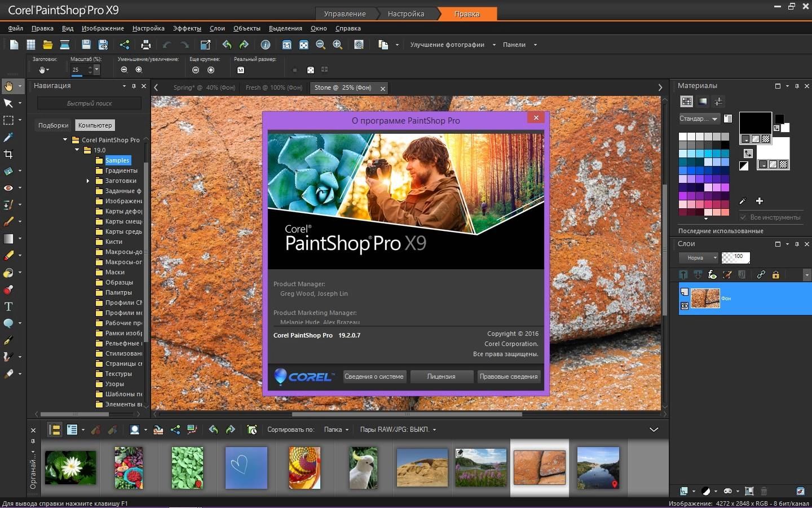Select the Samples folder in tree
Screen dimensions: 812x508
coord(117,160)
